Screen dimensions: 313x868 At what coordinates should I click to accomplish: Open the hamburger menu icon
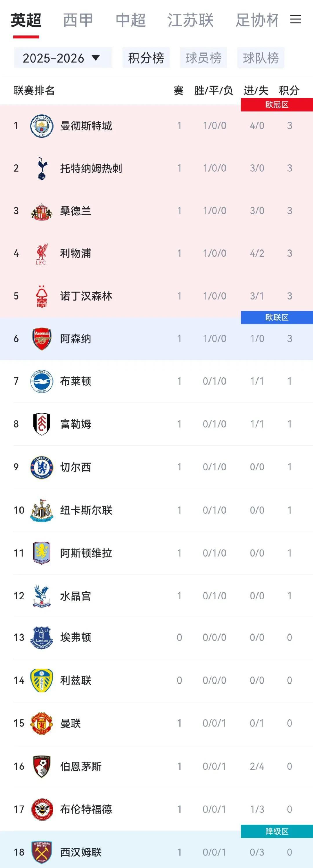coord(296,19)
